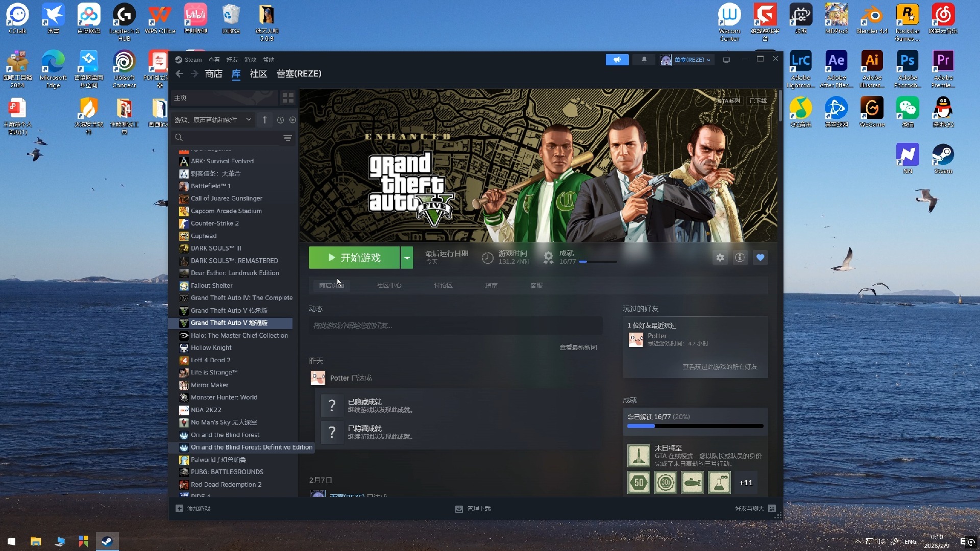Select Hollow Knight in the library list

pyautogui.click(x=211, y=348)
